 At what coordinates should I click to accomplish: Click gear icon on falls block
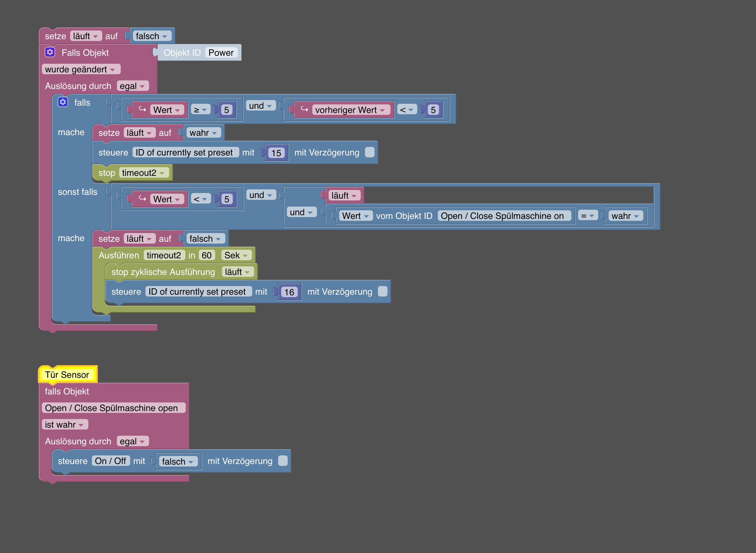[x=63, y=102]
